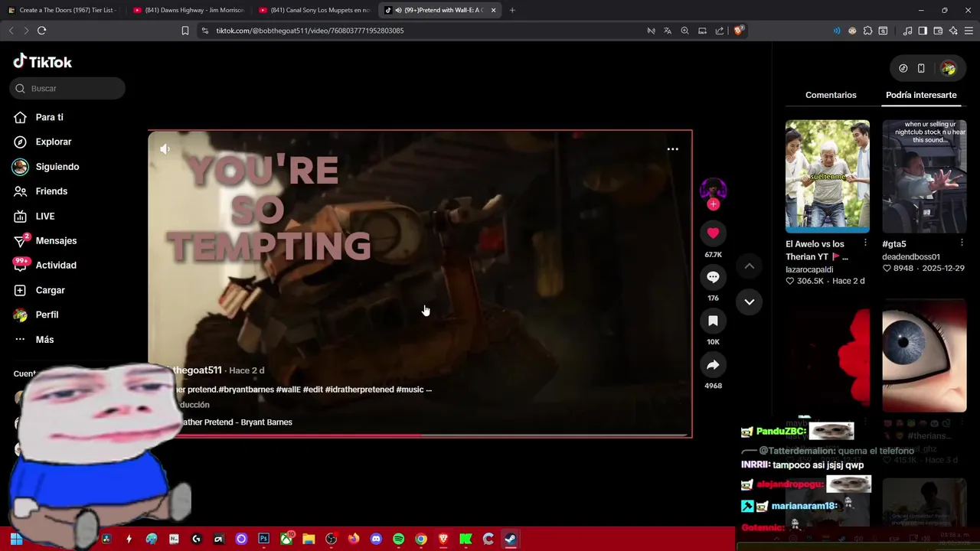Mute the video using the speaker icon
Image resolution: width=980 pixels, height=551 pixels.
[x=165, y=149]
